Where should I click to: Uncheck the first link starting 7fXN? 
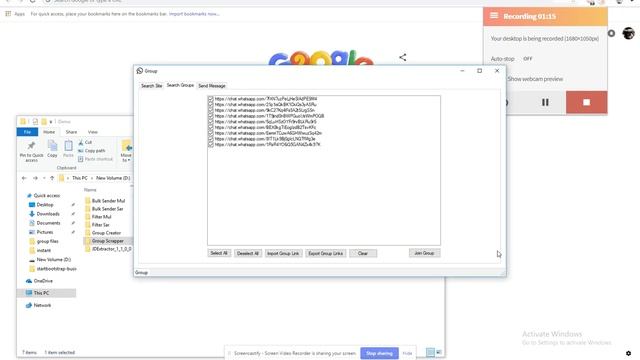coord(211,99)
